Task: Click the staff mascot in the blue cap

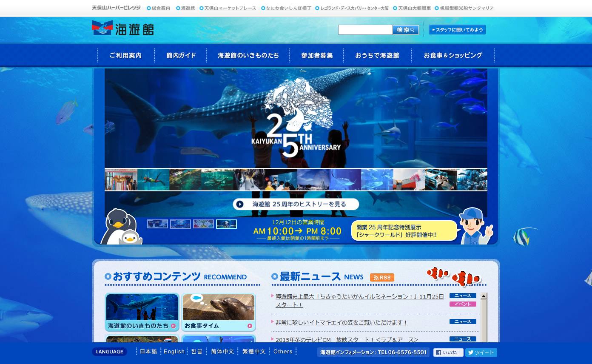Action: point(475,226)
